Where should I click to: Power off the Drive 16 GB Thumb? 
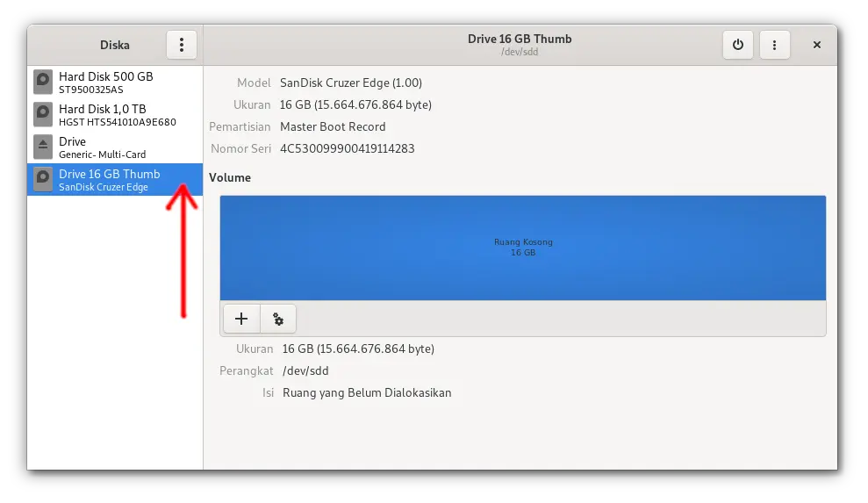738,45
